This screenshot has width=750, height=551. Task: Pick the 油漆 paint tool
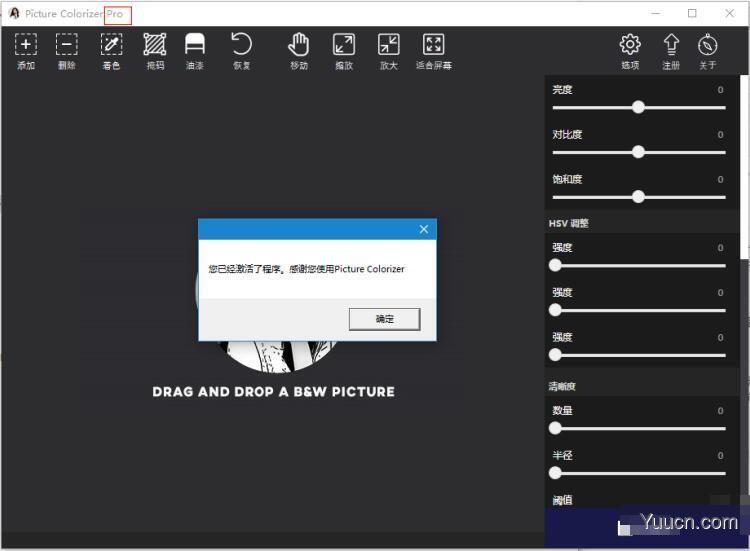(x=195, y=51)
